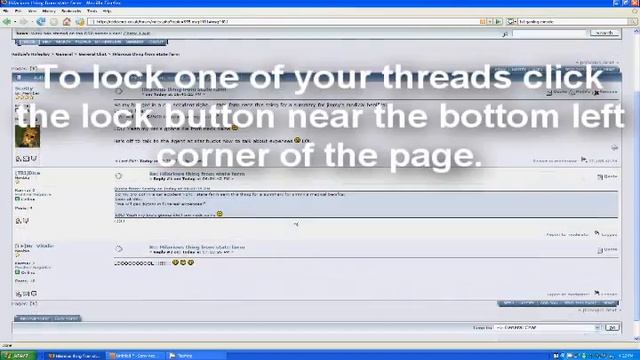
Task: Click Firefox Forward arrow button
Action: coord(23,21)
